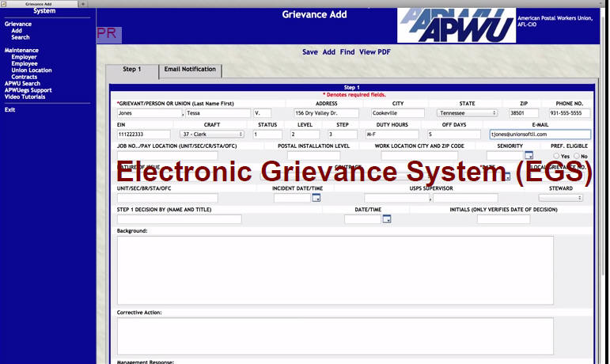
Task: Open Maintenance Employer in the sidebar
Action: tap(24, 57)
